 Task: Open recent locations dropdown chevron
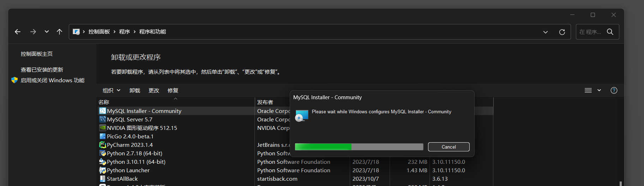pyautogui.click(x=47, y=32)
